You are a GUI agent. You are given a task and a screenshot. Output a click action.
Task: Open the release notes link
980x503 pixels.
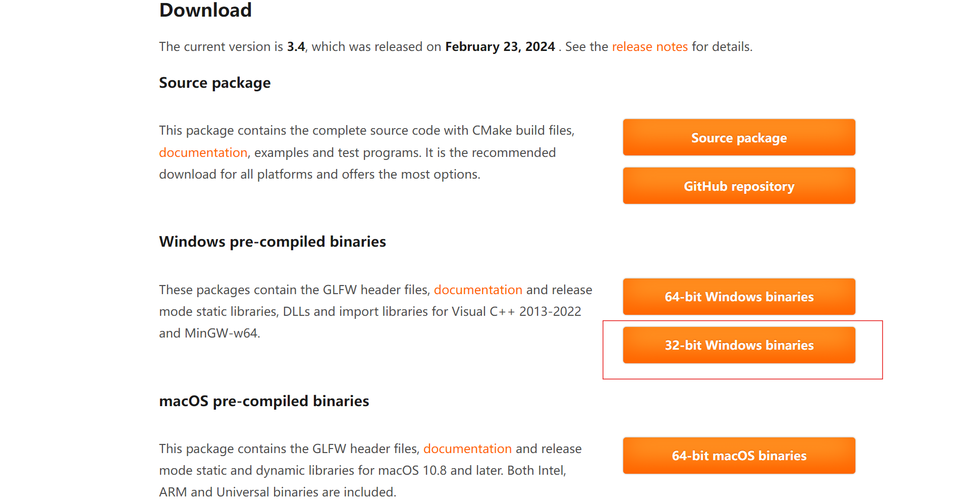tap(649, 47)
